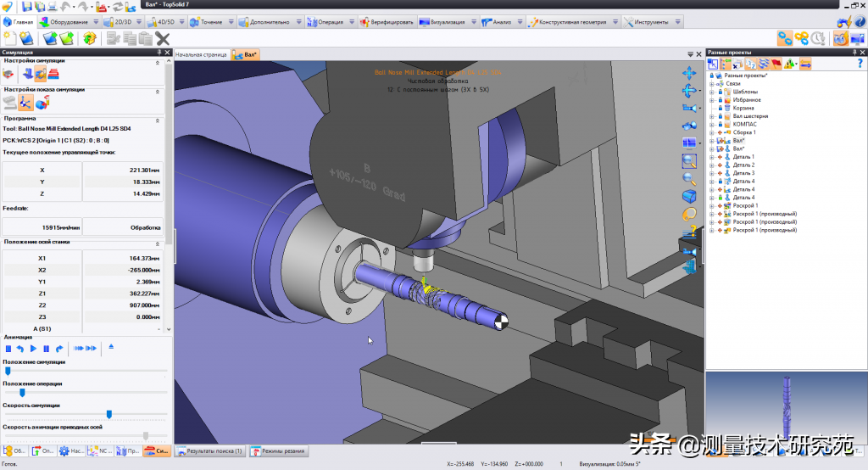Click the Положение операции slider handle

22,393
